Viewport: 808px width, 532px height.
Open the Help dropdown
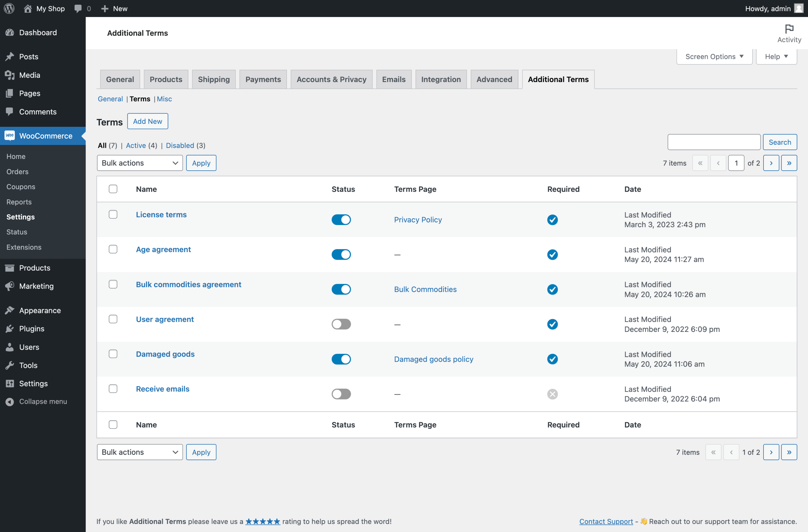[777, 56]
